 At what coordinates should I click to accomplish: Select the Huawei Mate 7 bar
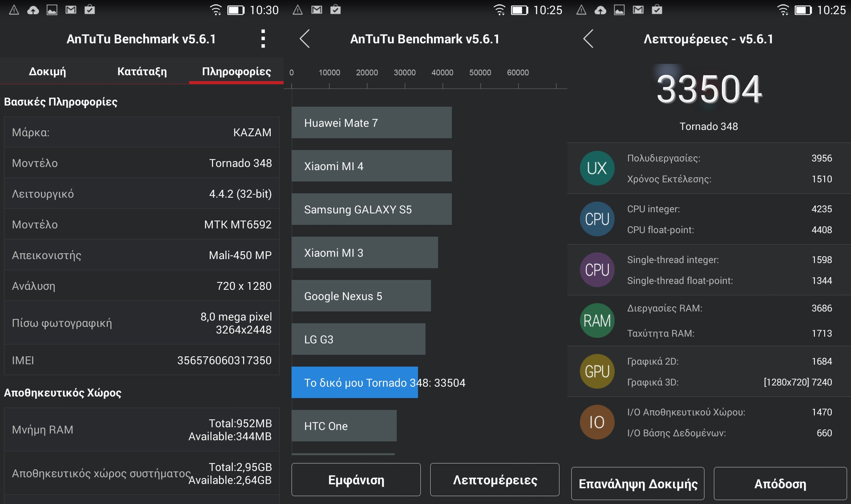(372, 122)
